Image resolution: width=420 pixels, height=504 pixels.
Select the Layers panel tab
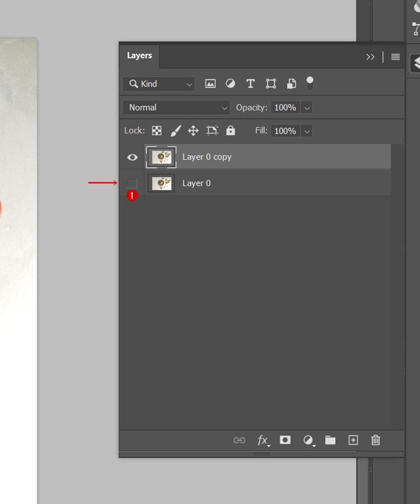[x=139, y=56]
